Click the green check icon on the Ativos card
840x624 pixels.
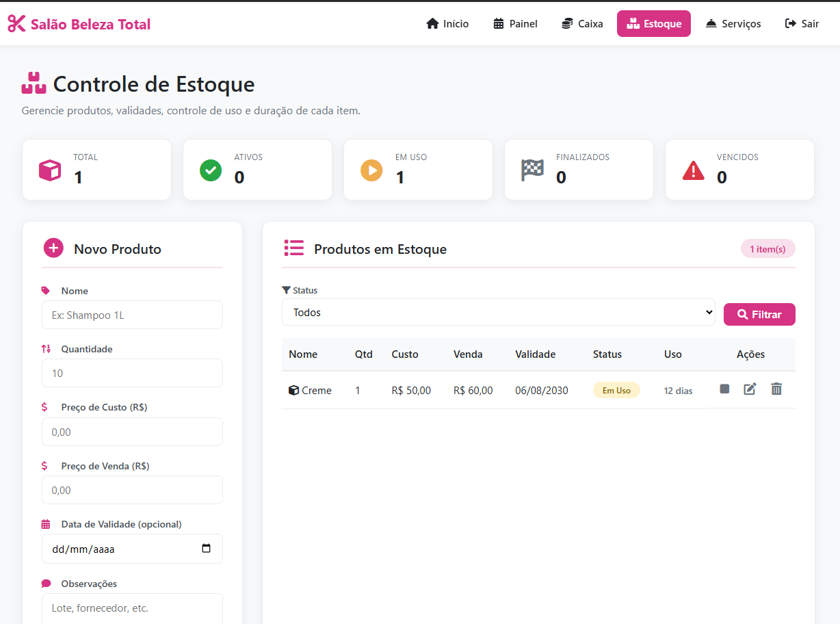point(211,170)
